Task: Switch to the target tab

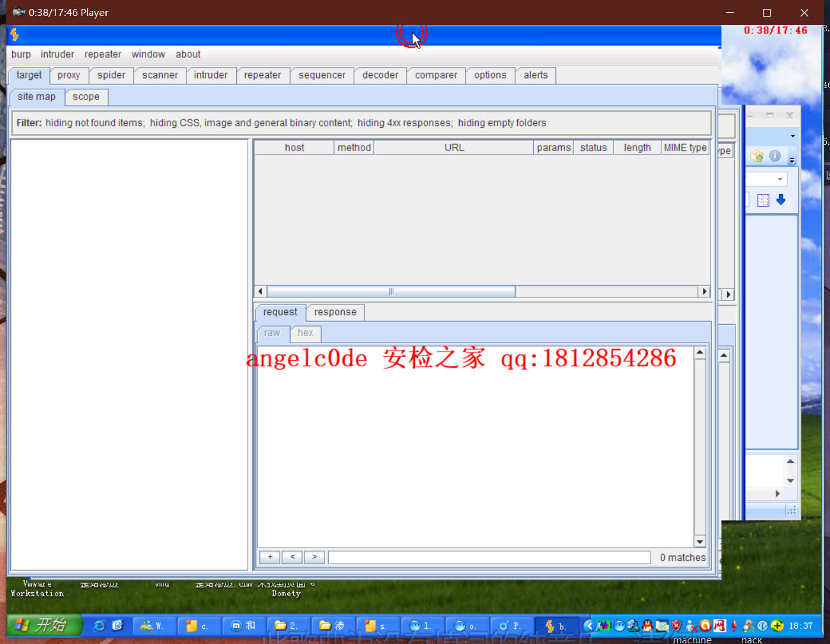Action: point(29,75)
